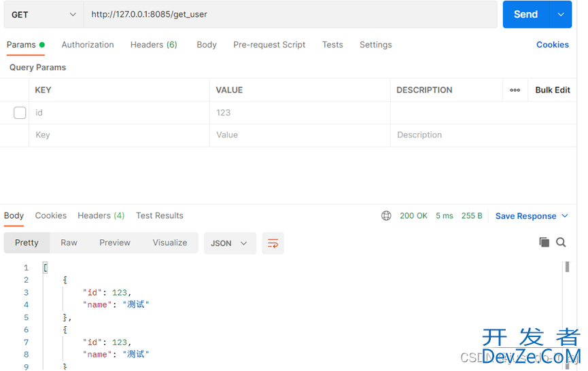This screenshot has width=588, height=371.
Task: Toggle the line wrap icon
Action: pyautogui.click(x=273, y=243)
